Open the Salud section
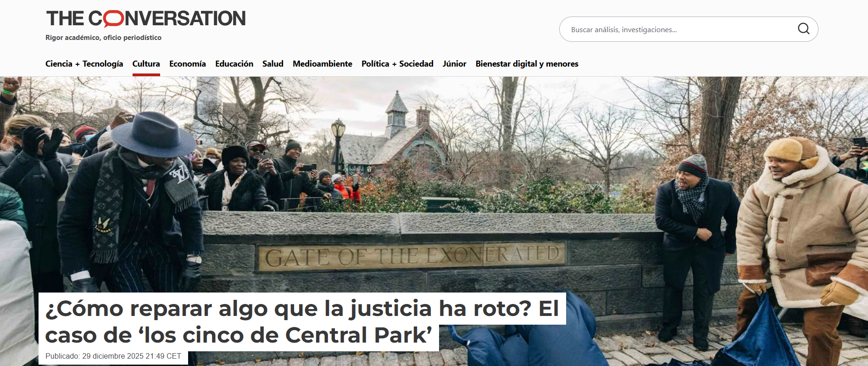This screenshot has width=868, height=366. point(273,64)
